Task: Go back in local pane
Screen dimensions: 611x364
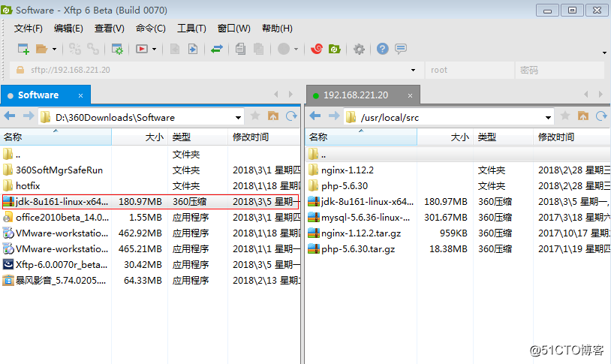Action: coord(10,116)
